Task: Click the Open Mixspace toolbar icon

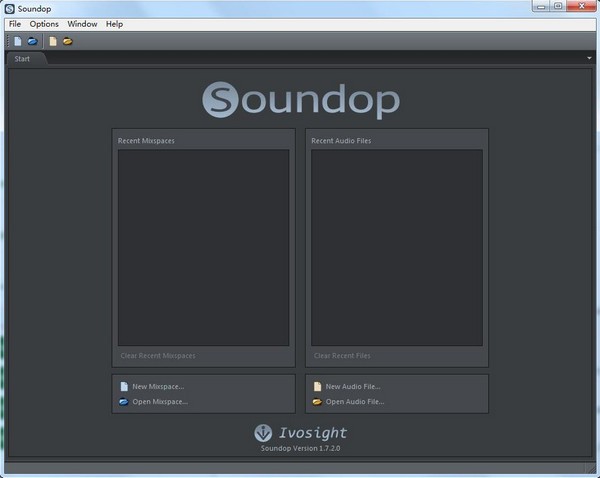Action: pos(32,42)
